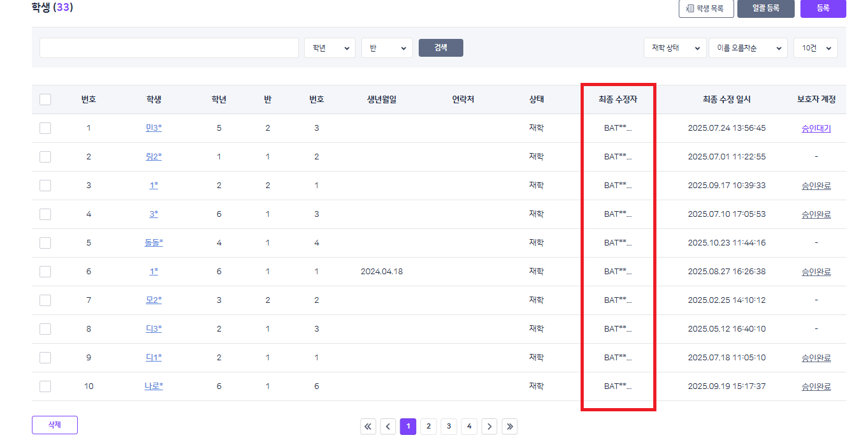Open the 이름 오름차순 sort dropdown

(x=748, y=48)
